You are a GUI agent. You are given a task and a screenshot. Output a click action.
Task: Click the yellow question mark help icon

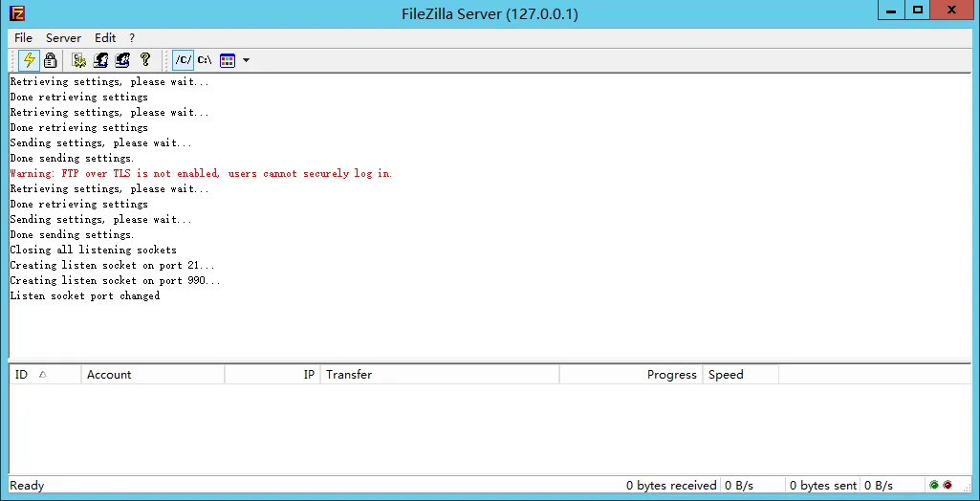click(x=145, y=60)
